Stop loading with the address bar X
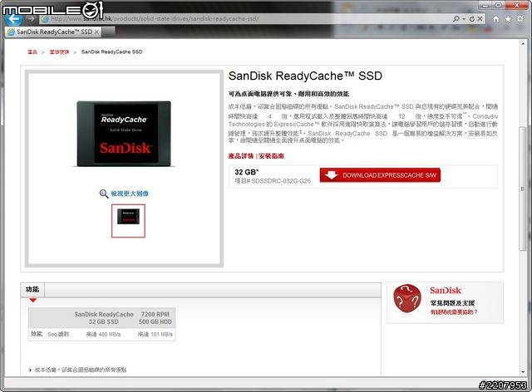This screenshot has width=532, height=392. point(480,19)
